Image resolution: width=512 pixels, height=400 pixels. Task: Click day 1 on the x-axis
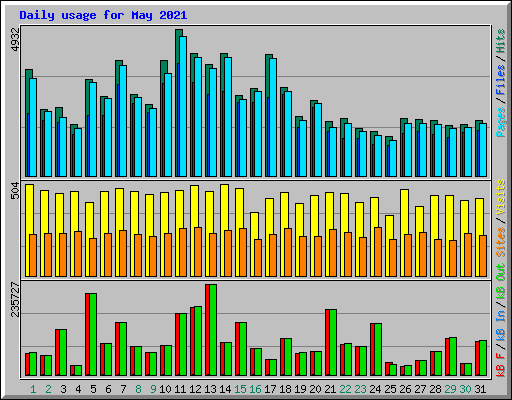33,389
